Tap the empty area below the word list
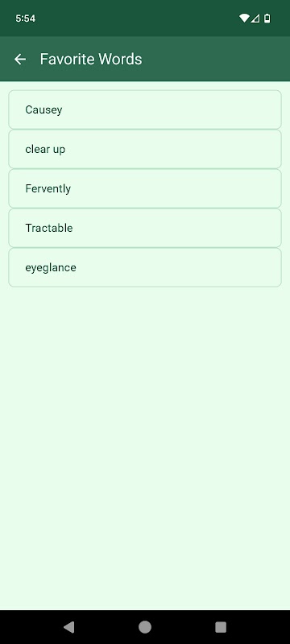Screen dimensions: 290x644 pos(145,448)
